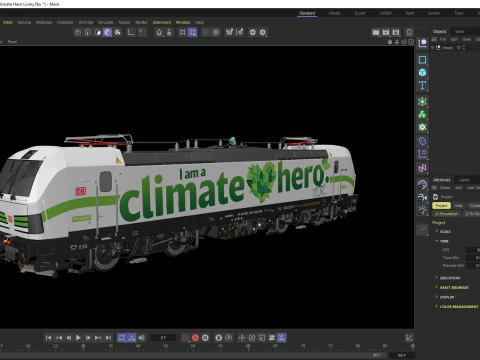Select the Info attribute tab button
The width and height of the screenshot is (480, 360).
[x=459, y=206]
